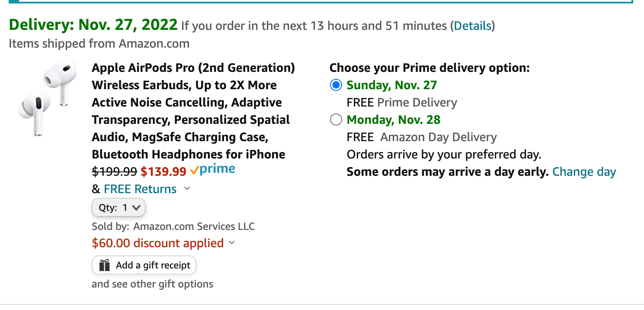Click the FREE Amazon Day Delivery text
The height and width of the screenshot is (310, 644).
pos(422,137)
